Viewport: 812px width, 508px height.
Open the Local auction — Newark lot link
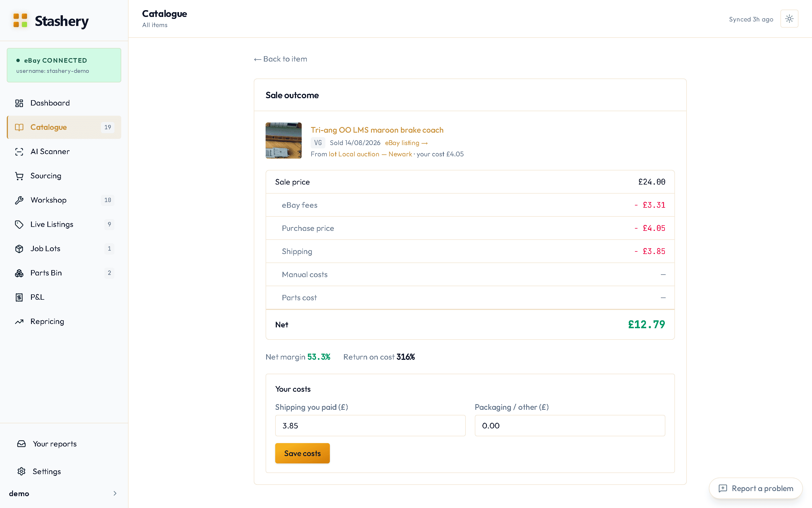(x=370, y=154)
